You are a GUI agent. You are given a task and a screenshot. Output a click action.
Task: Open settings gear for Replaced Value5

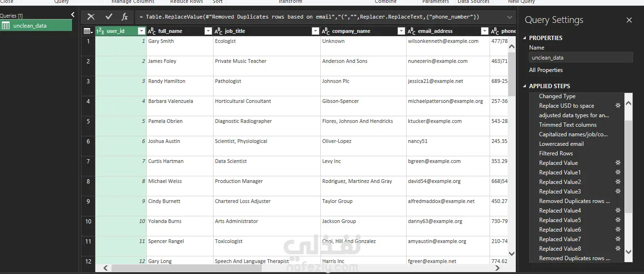point(618,220)
